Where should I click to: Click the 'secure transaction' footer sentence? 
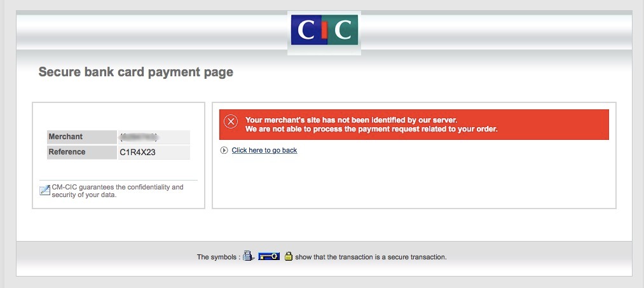coord(371,257)
